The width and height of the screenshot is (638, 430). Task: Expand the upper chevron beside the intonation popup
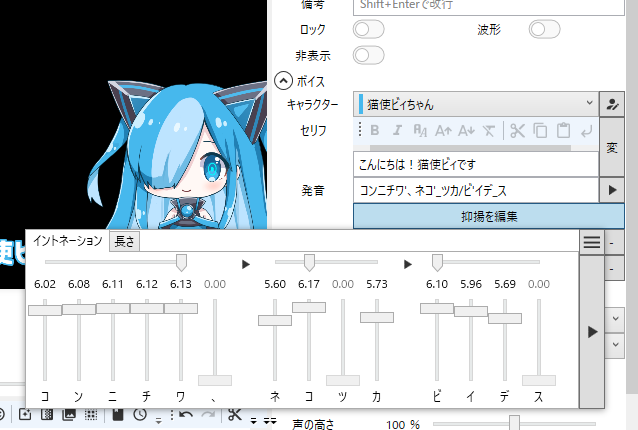pos(615,318)
